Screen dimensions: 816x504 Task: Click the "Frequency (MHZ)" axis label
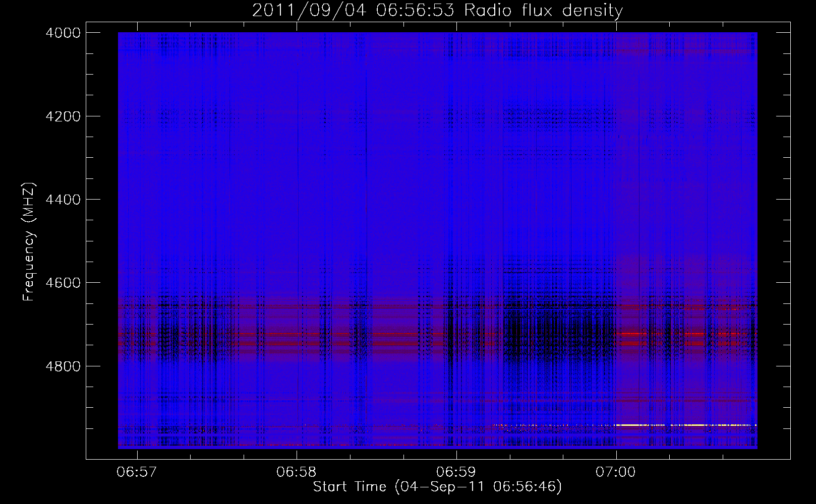29,241
